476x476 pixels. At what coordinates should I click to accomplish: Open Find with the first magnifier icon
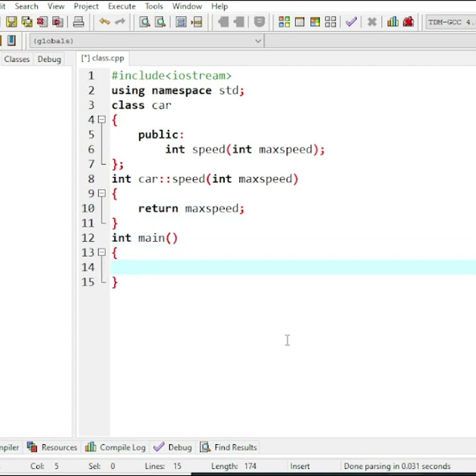[x=145, y=22]
